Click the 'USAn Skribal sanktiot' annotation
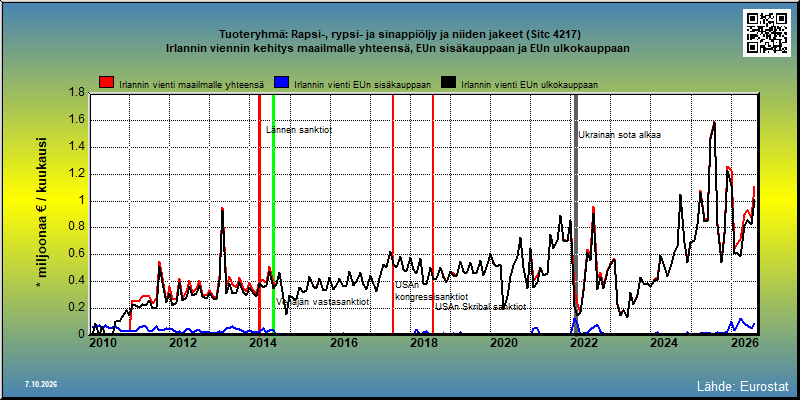The image size is (800, 400). (481, 307)
